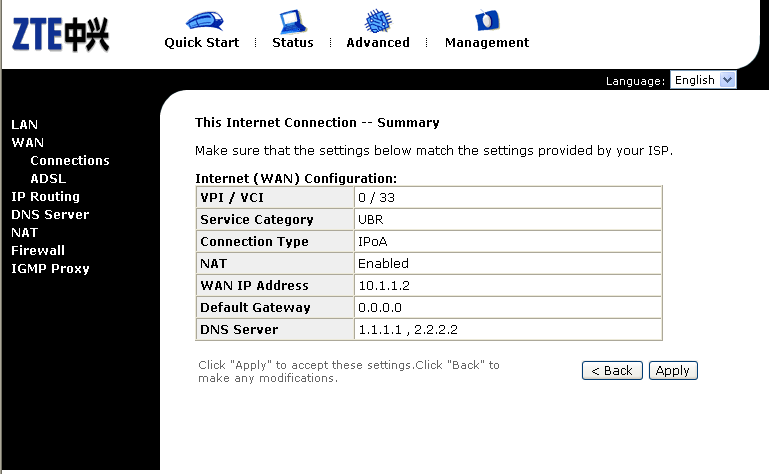Image resolution: width=769 pixels, height=474 pixels.
Task: Select the Default Gateway value 0.0.0.0
Action: click(380, 308)
